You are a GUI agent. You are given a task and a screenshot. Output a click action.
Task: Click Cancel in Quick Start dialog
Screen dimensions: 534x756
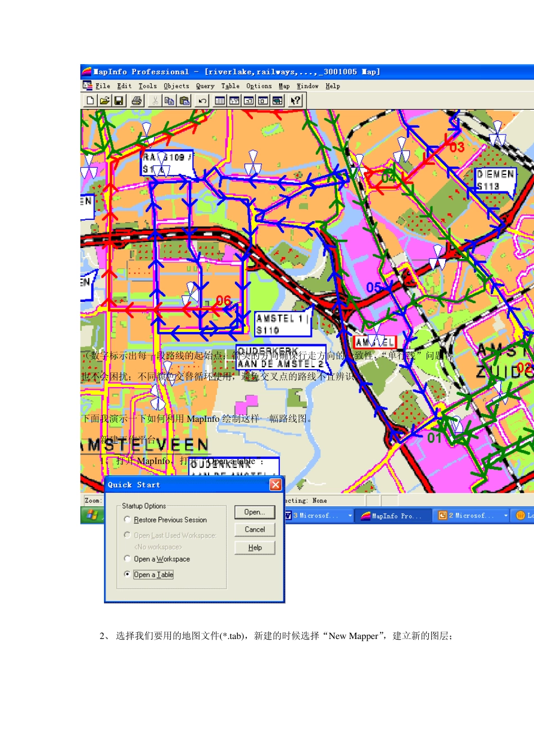[255, 529]
